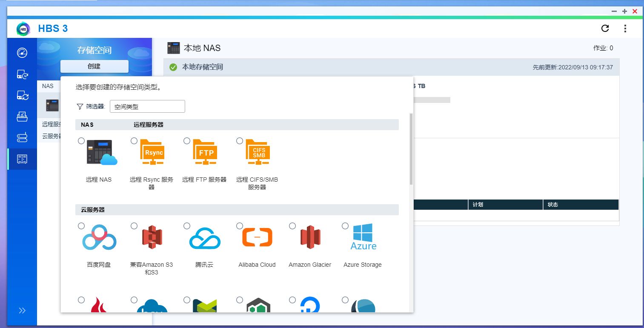The image size is (644, 328).
Task: Click the Azure Storage label
Action: point(363,265)
